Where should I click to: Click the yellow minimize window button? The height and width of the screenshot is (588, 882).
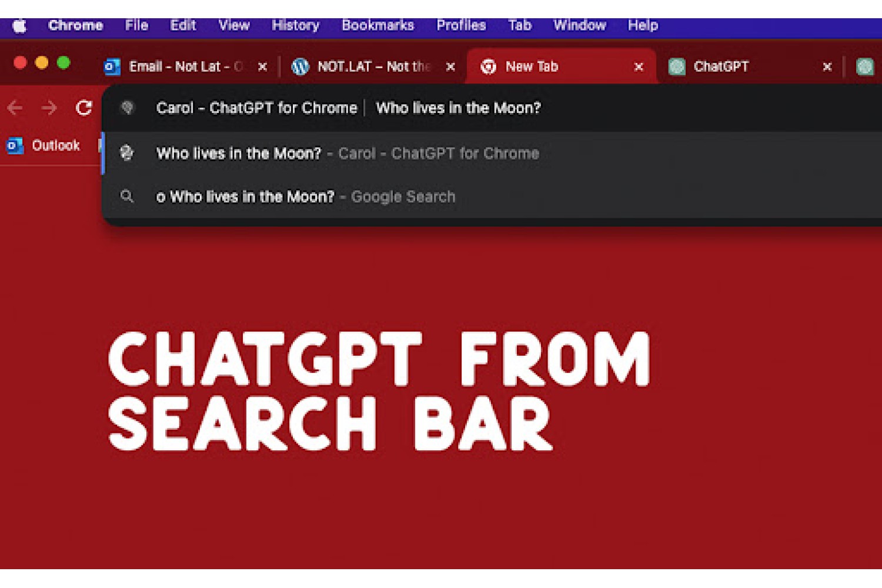click(42, 63)
